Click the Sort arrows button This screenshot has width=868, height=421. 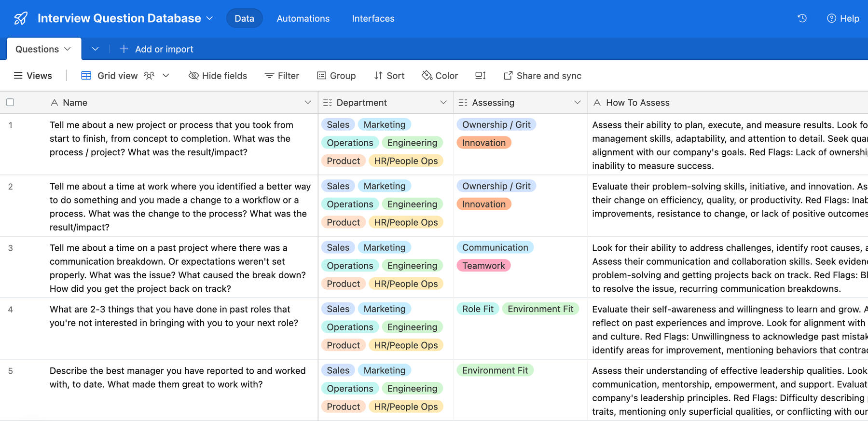[389, 76]
